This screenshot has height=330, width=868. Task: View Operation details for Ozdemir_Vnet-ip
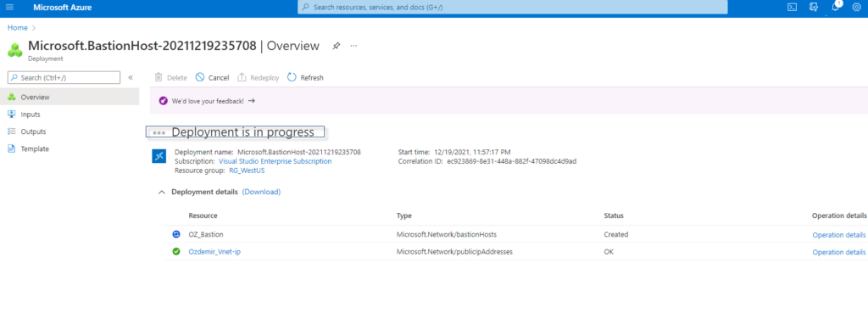838,252
